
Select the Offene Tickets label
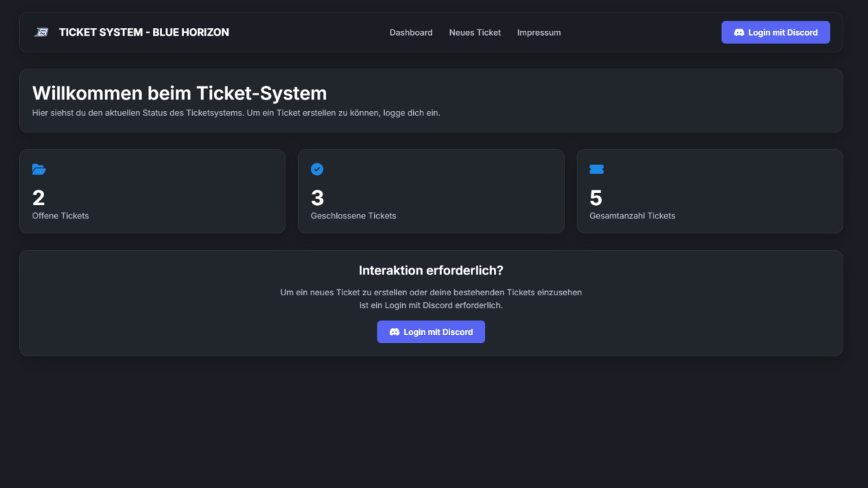coord(60,216)
